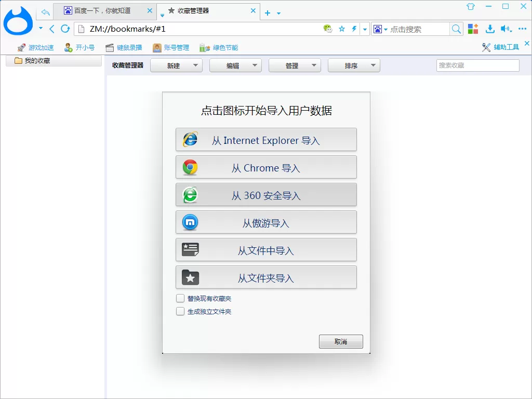Select 我的收藏 folder in sidebar
The image size is (532, 399).
54,61
